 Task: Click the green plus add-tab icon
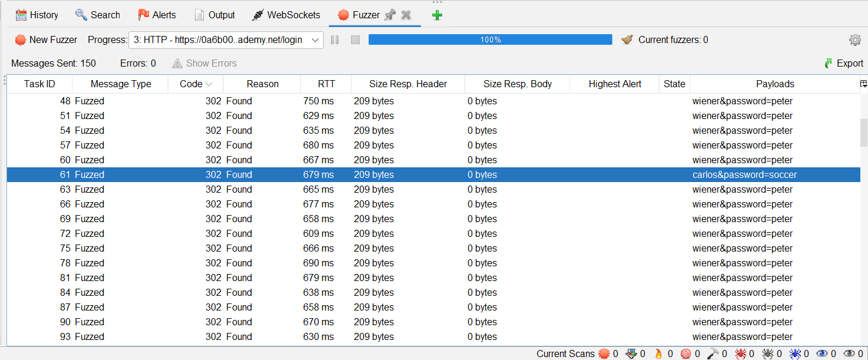(x=436, y=15)
